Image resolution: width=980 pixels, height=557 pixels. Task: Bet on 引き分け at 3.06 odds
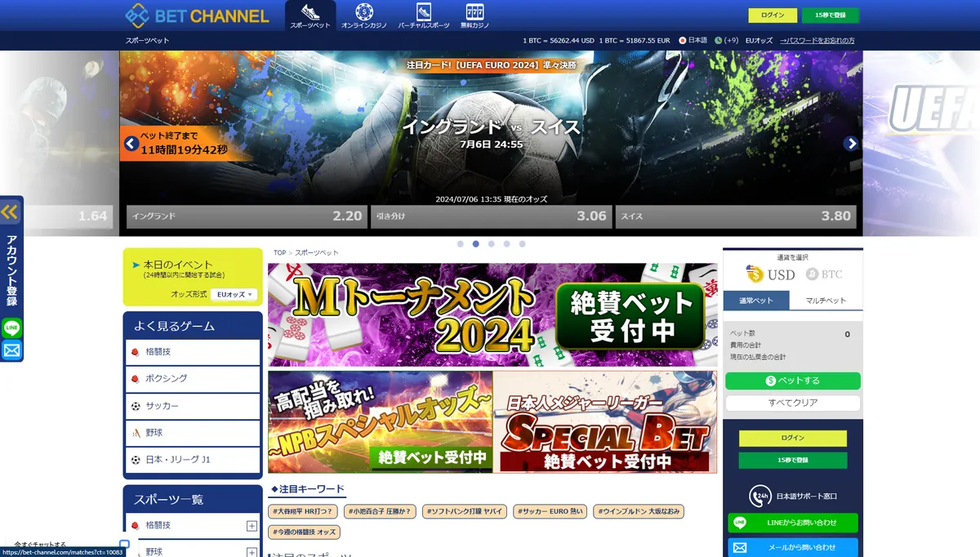[x=491, y=216]
